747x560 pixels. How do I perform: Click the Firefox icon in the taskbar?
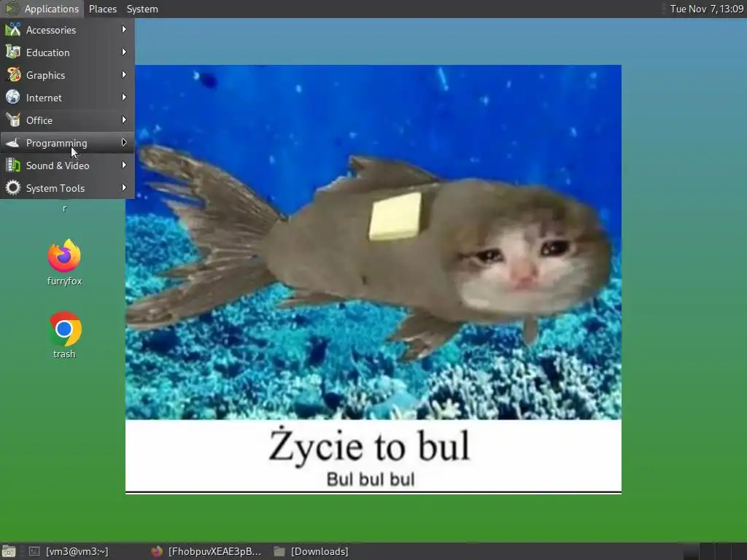tap(157, 551)
